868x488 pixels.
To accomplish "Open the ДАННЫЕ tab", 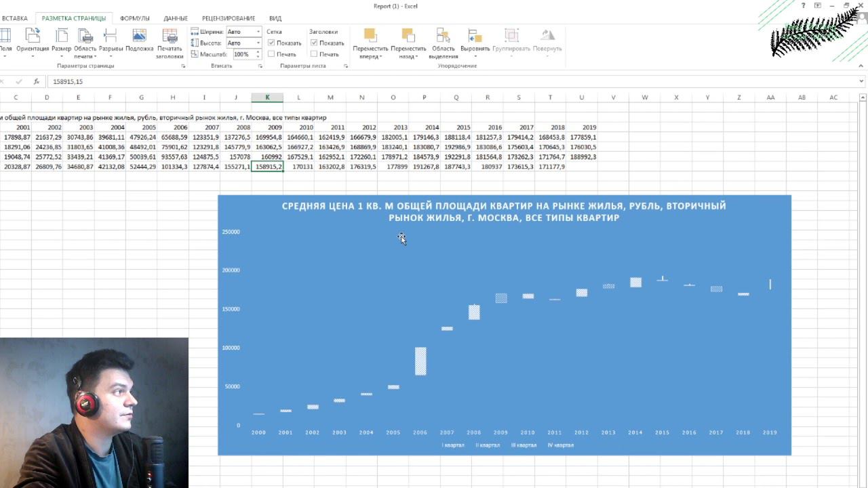I will pos(176,18).
